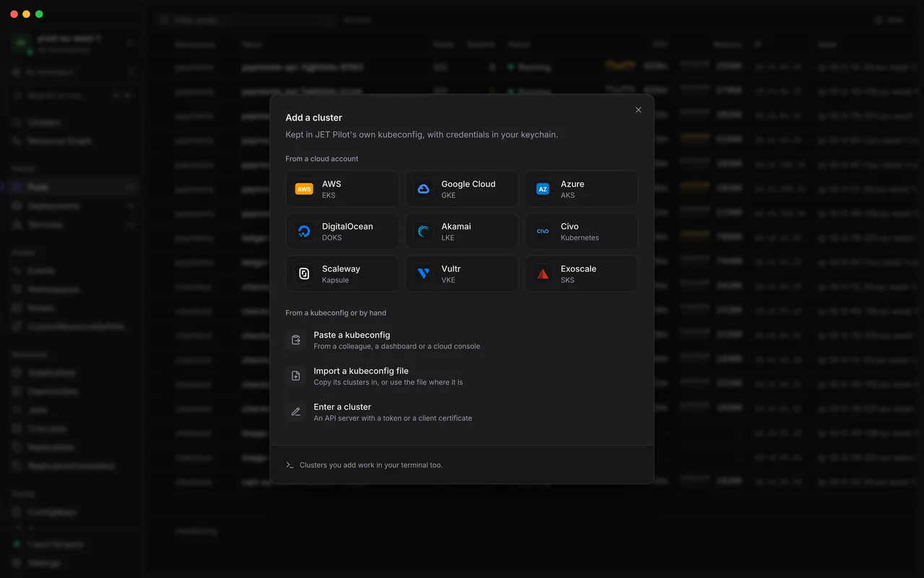Open Deployments in the background sidebar

pos(72,206)
